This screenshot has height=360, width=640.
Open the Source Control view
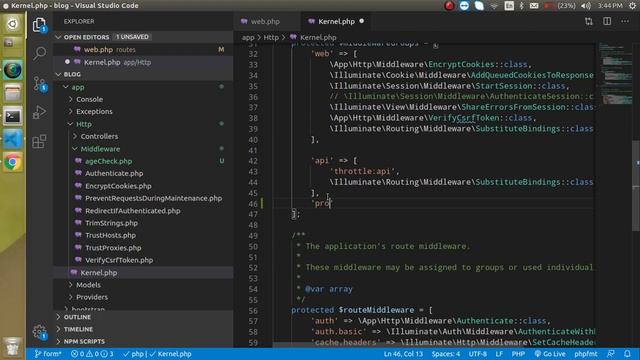coord(39,84)
